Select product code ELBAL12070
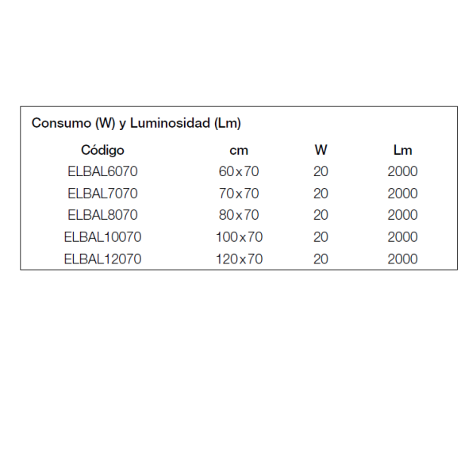Screen dimensions: 476x476 pos(102,259)
